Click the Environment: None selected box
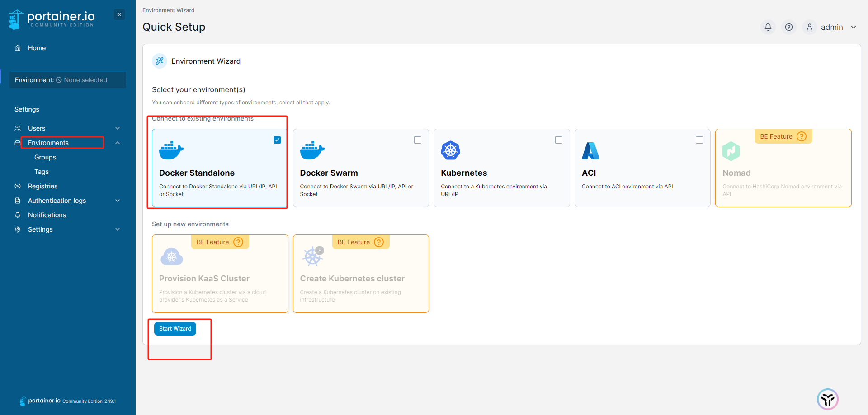868x415 pixels. (x=68, y=80)
